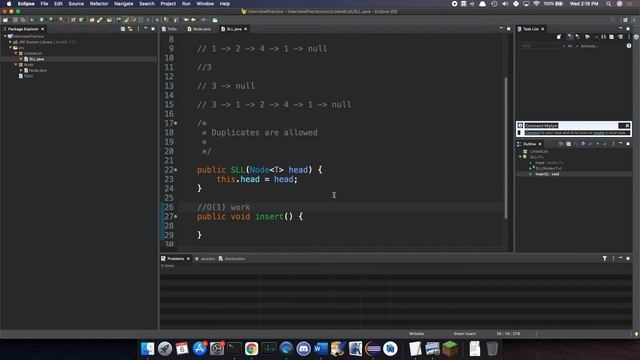Collapse all in Package Explorer
This screenshot has height=360, width=640.
tap(123, 29)
